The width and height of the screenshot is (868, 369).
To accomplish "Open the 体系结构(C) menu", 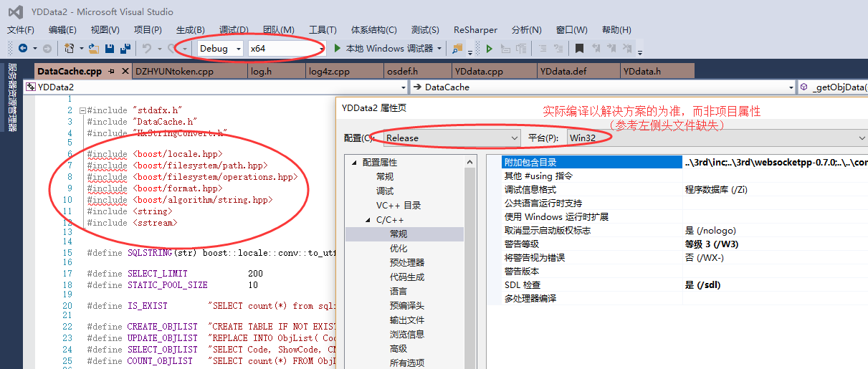I will pos(373,30).
